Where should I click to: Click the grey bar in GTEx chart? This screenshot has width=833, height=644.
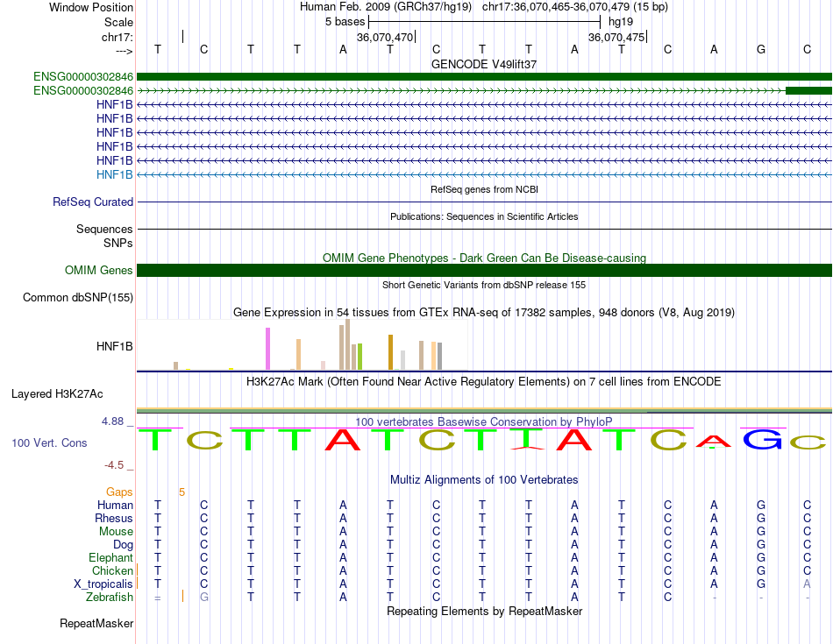tap(440, 357)
